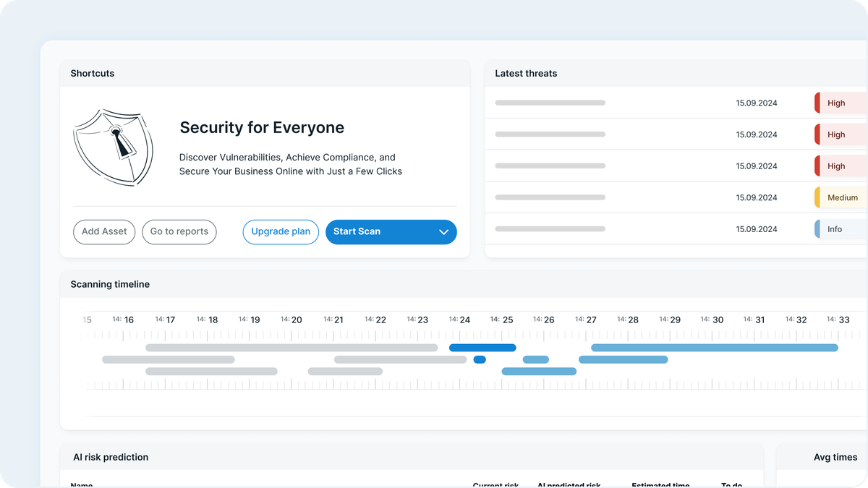The height and width of the screenshot is (488, 868).
Task: Select the topmost High severity badge
Action: 839,103
